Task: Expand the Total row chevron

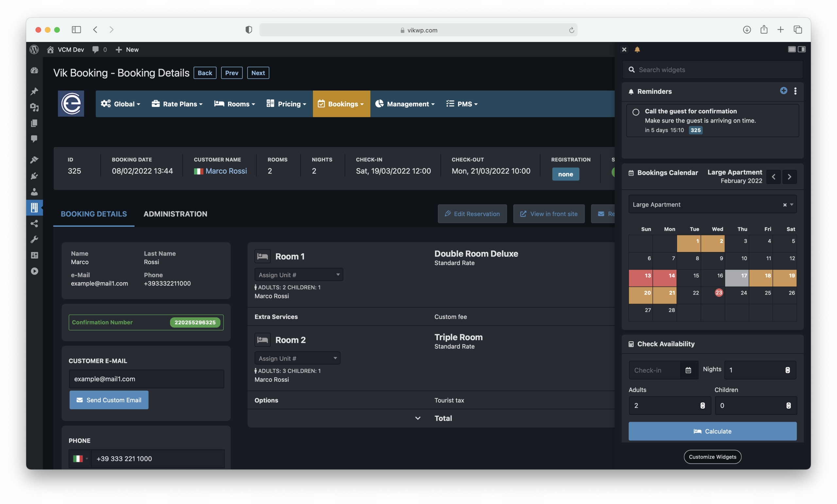Action: [418, 418]
